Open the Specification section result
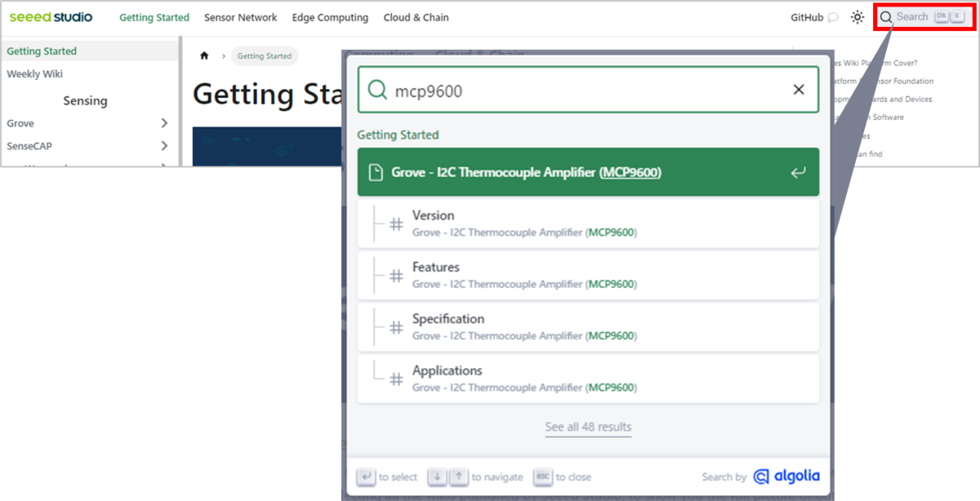Viewport: 980px width, 501px height. click(588, 326)
